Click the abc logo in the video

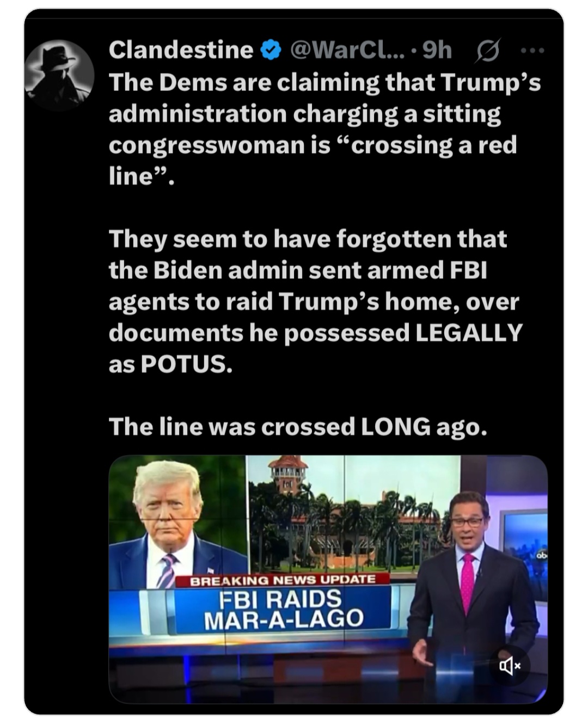click(x=541, y=555)
